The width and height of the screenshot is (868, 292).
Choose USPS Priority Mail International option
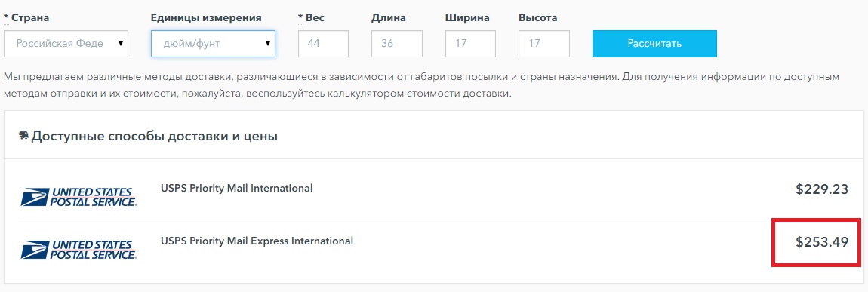[236, 188]
